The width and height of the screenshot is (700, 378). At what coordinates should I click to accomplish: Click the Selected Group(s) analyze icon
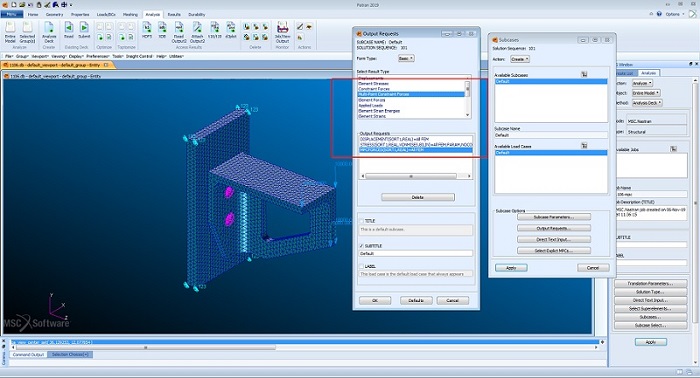click(x=27, y=32)
